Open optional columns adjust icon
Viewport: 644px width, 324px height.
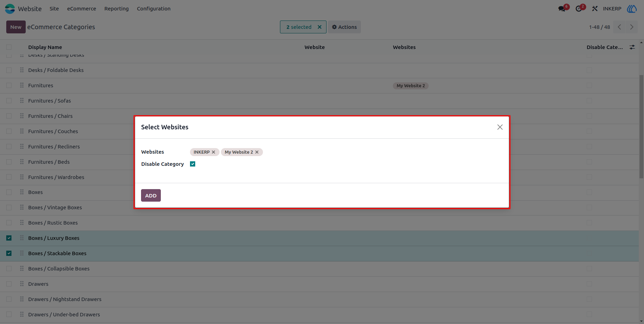pyautogui.click(x=632, y=47)
